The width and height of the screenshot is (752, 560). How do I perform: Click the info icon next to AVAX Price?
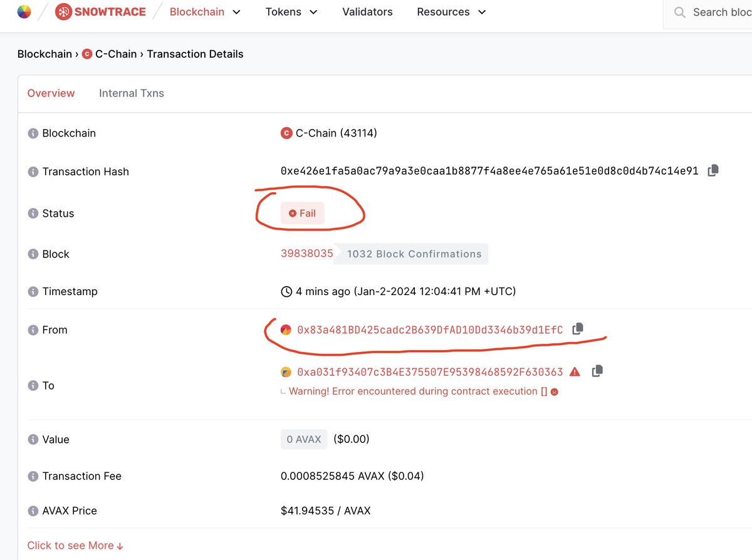(x=33, y=511)
